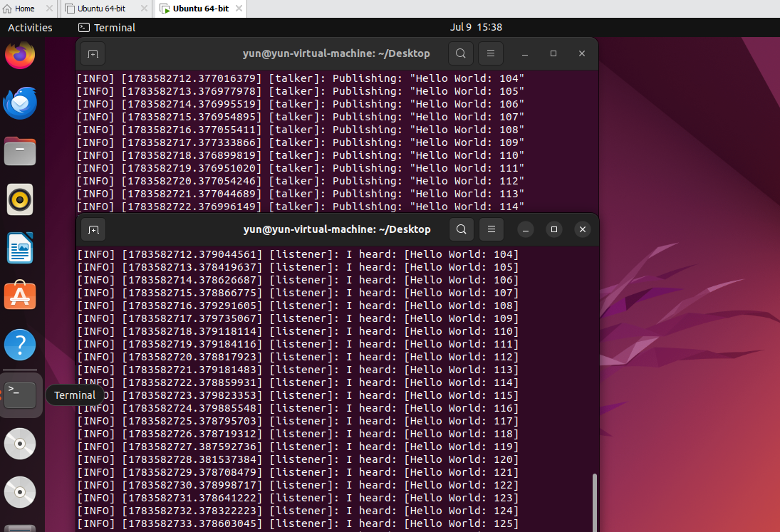Search in the talker terminal window

pyautogui.click(x=461, y=53)
